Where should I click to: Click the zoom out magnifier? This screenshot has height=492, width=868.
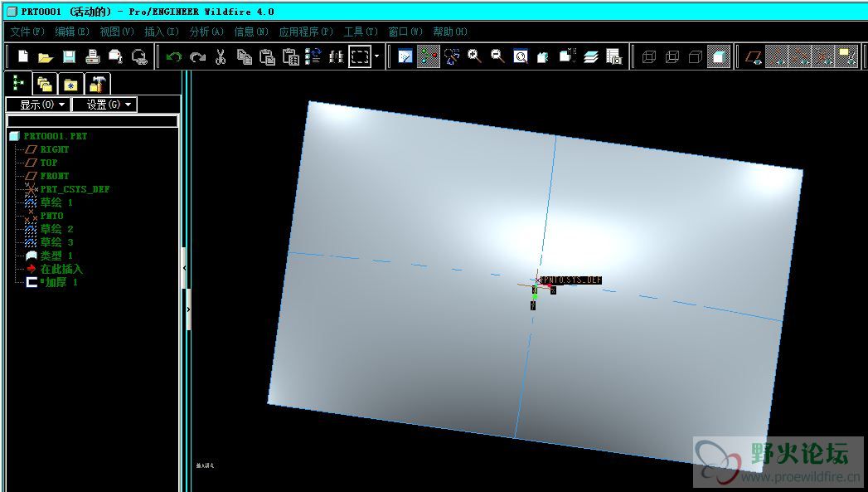coord(497,56)
